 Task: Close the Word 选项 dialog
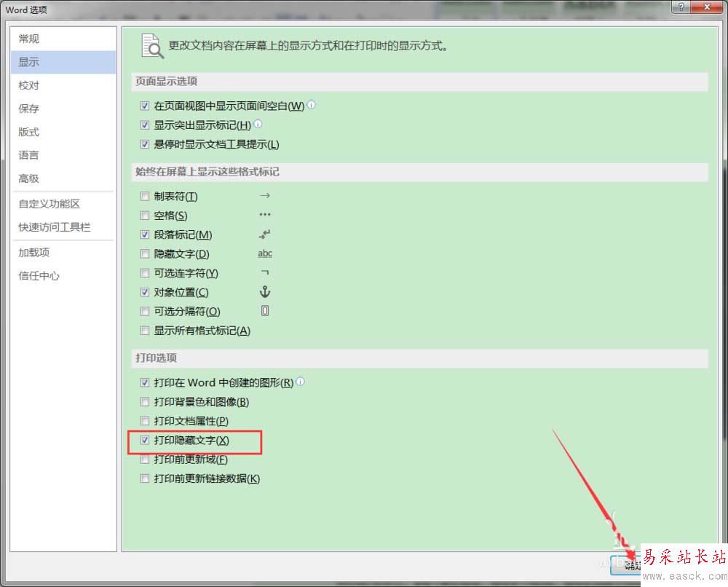(x=707, y=7)
